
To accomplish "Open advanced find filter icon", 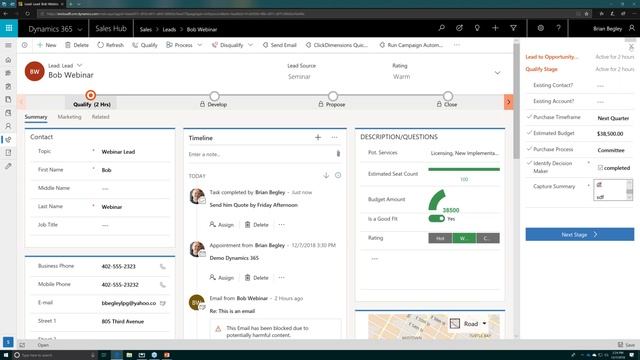I will pyautogui.click(x=513, y=28).
